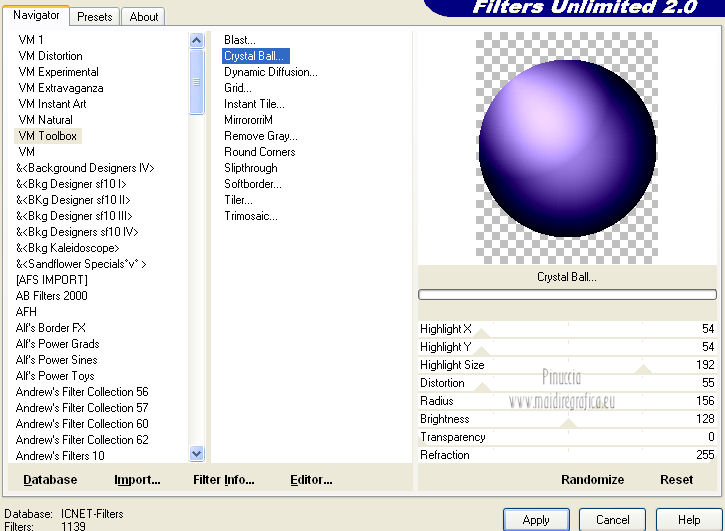Select VM Experimental category
The height and width of the screenshot is (531, 725).
[58, 72]
